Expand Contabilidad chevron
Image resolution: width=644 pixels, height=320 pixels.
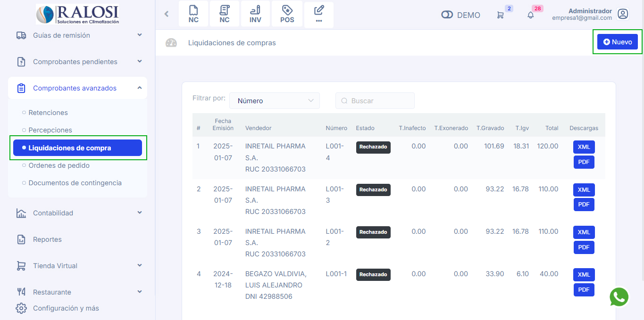click(140, 213)
